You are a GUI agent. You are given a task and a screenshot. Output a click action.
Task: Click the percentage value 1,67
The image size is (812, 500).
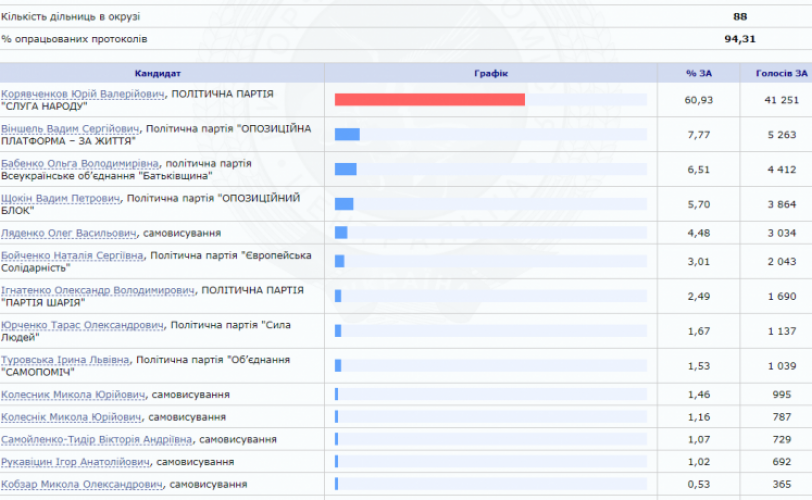(699, 331)
